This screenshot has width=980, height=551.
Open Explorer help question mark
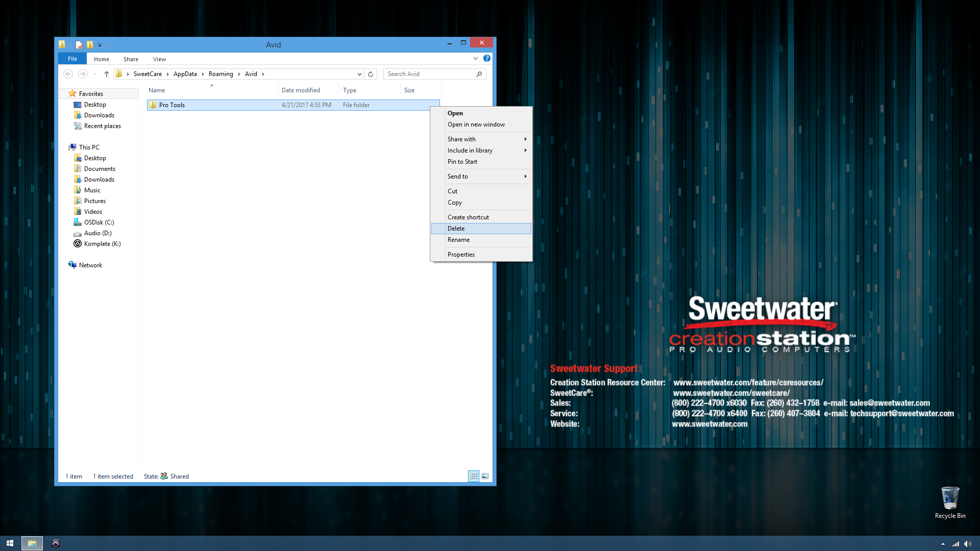(487, 58)
